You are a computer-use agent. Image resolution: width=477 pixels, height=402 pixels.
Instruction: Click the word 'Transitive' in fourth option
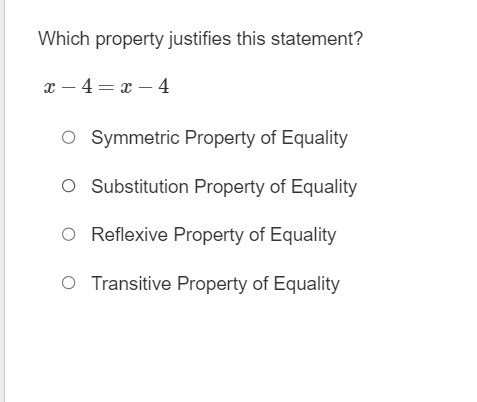(131, 283)
